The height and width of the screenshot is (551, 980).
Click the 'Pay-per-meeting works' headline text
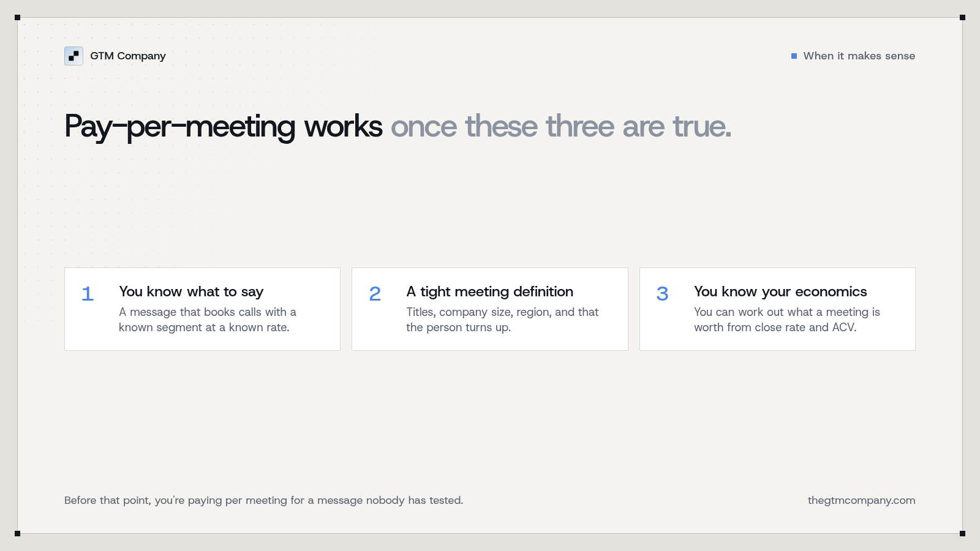[x=224, y=127]
